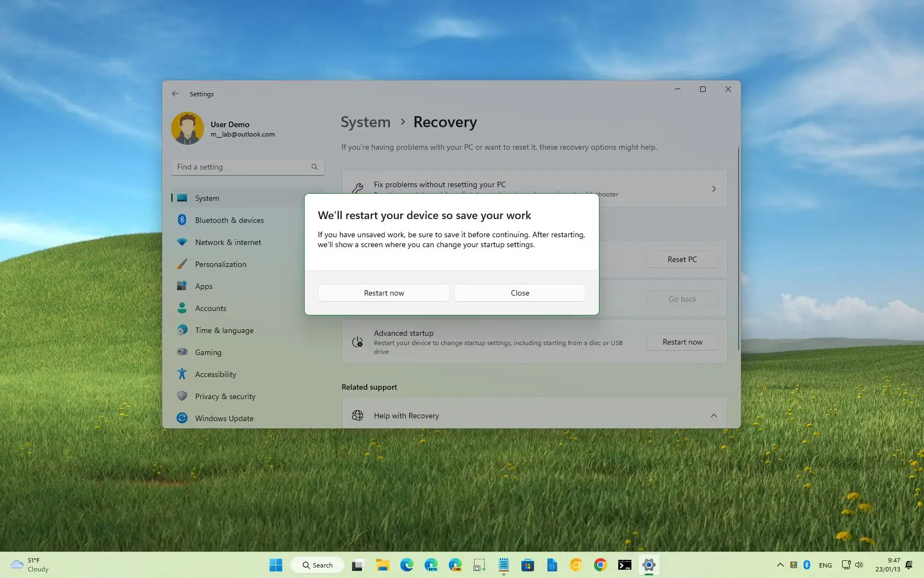The image size is (924, 578).
Task: Show hidden system tray icons
Action: pyautogui.click(x=779, y=565)
